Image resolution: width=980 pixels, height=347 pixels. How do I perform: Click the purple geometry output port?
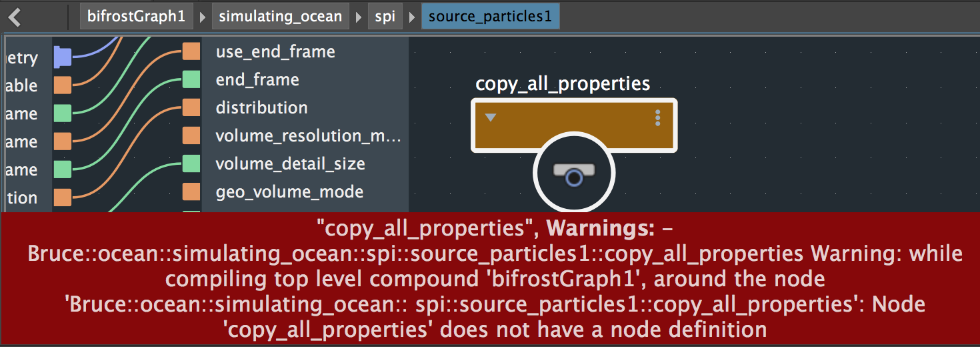(x=63, y=57)
